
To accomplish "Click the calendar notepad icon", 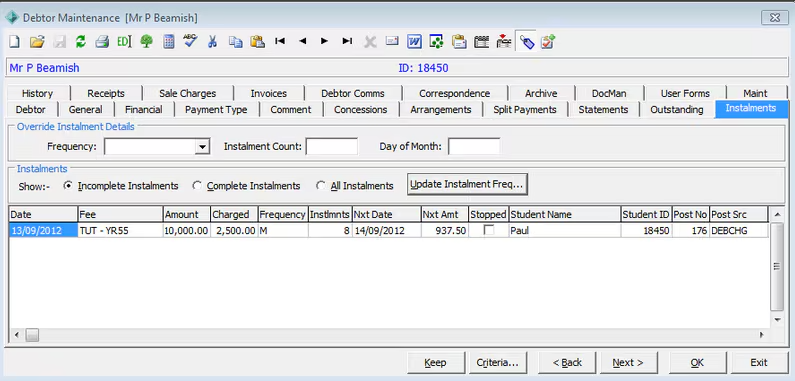I will tap(481, 42).
